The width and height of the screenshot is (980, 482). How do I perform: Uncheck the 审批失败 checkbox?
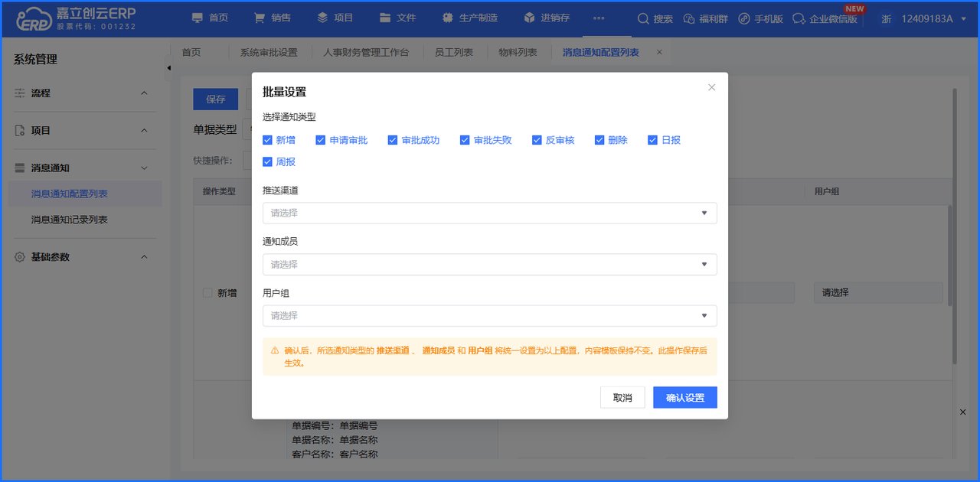pyautogui.click(x=465, y=140)
